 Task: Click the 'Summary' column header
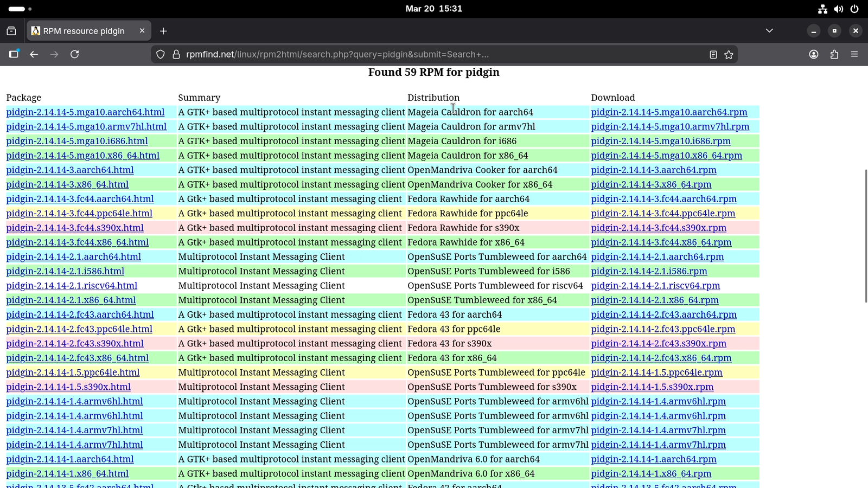(199, 98)
